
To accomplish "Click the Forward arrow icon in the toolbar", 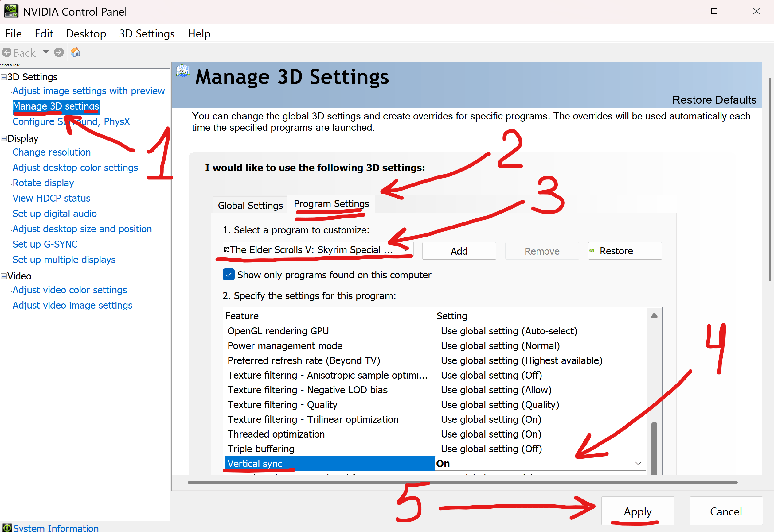I will (x=59, y=52).
